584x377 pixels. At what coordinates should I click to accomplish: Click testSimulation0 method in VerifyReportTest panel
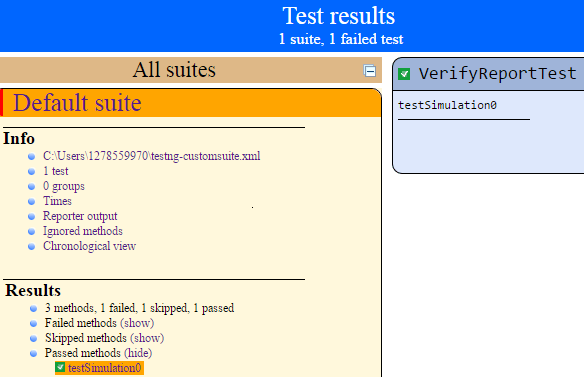coord(447,105)
